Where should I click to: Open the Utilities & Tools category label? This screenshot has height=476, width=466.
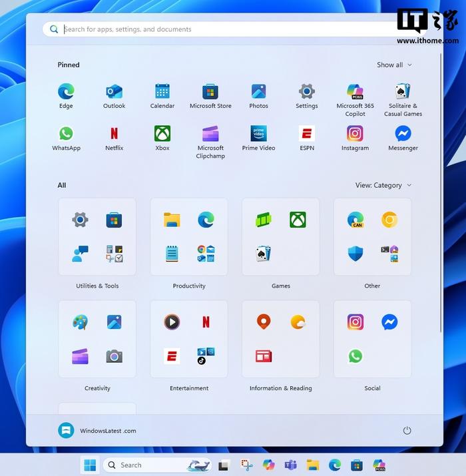(97, 286)
